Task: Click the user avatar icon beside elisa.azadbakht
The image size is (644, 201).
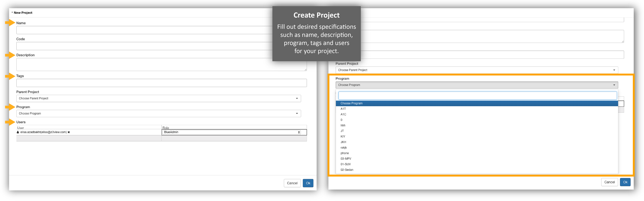Action: tap(18, 132)
